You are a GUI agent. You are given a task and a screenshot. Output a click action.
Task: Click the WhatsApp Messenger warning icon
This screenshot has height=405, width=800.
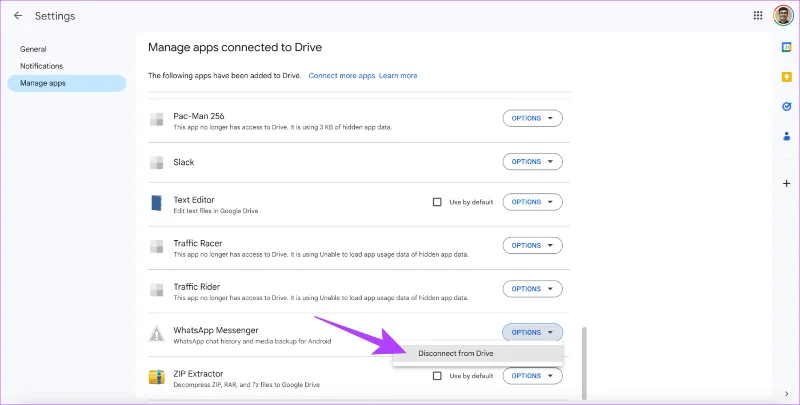pyautogui.click(x=157, y=334)
